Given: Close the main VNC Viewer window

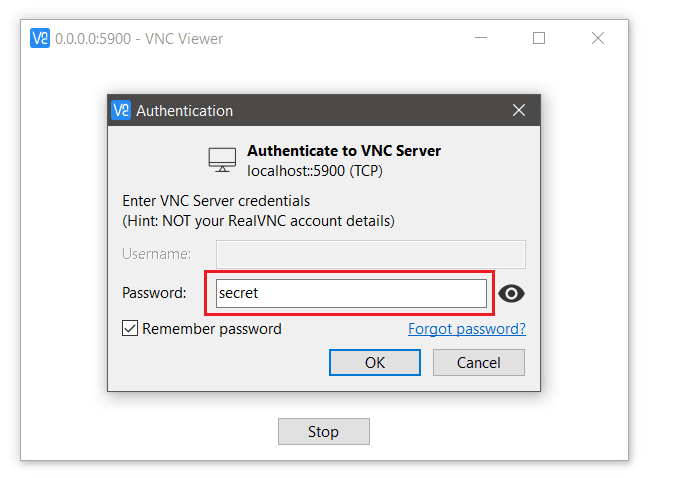Looking at the screenshot, I should pyautogui.click(x=598, y=39).
